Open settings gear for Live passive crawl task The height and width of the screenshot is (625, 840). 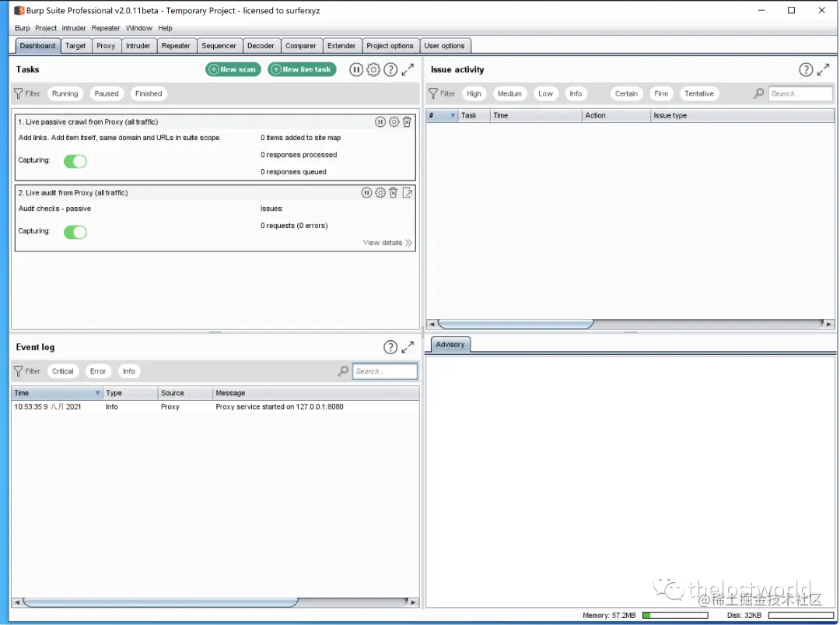394,121
